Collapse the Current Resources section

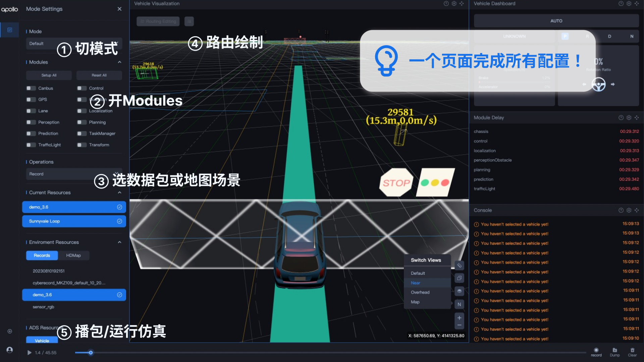pyautogui.click(x=119, y=193)
